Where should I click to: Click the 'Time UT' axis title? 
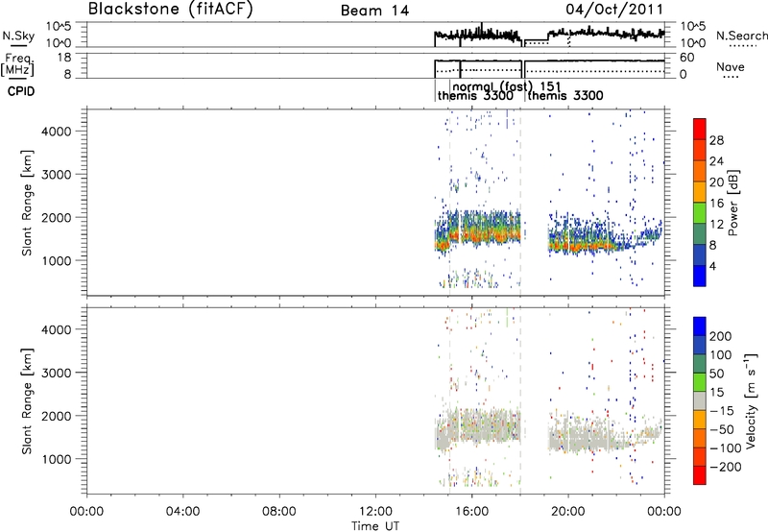375,526
